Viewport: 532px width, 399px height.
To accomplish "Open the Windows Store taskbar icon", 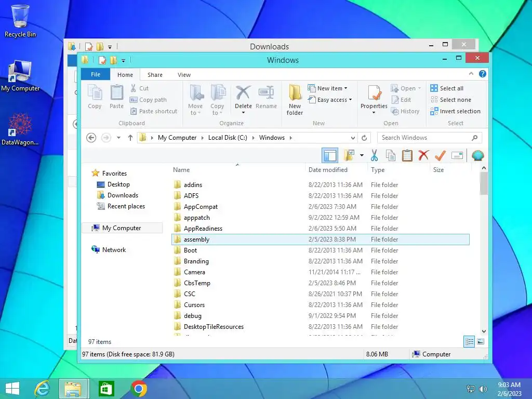I will 106,389.
